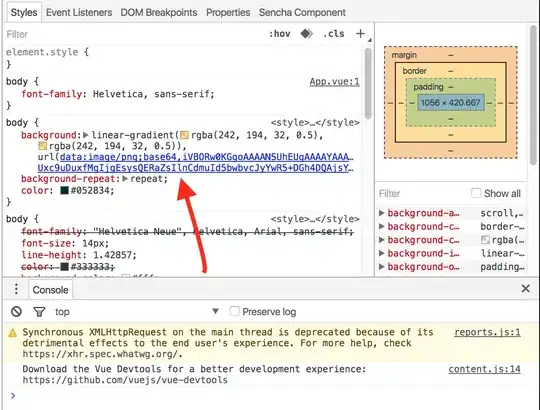Expand the computed background-o… property

(381, 267)
